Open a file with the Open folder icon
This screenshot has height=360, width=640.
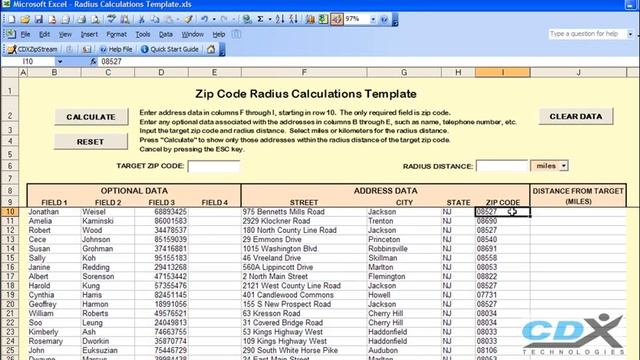(25, 19)
